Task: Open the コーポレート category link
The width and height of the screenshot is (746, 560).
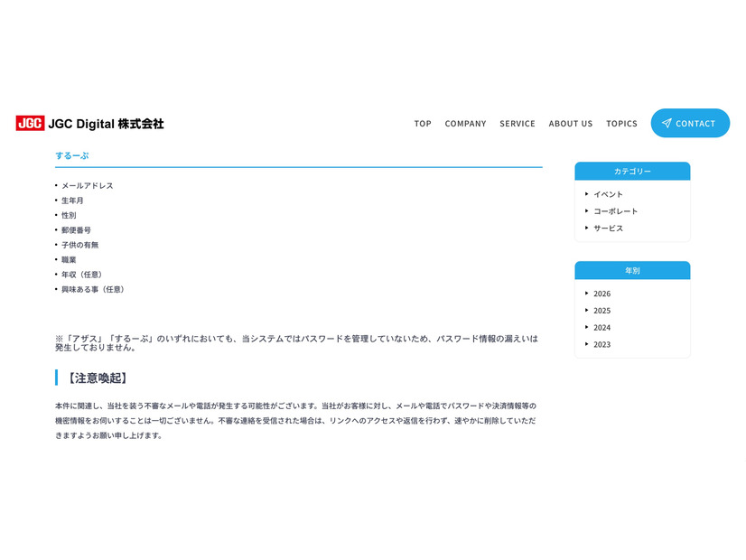Action: pos(615,211)
